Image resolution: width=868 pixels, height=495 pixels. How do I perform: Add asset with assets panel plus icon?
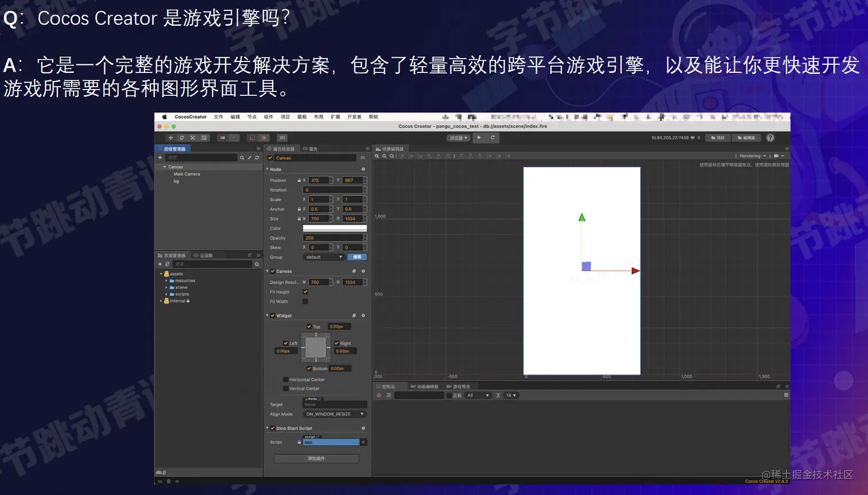(160, 264)
